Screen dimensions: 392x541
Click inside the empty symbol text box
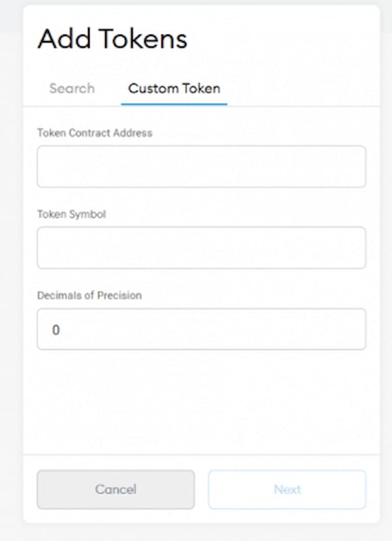201,247
